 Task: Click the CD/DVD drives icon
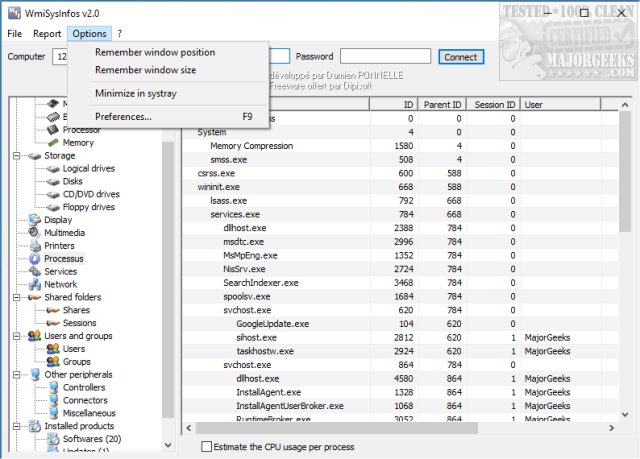click(53, 195)
